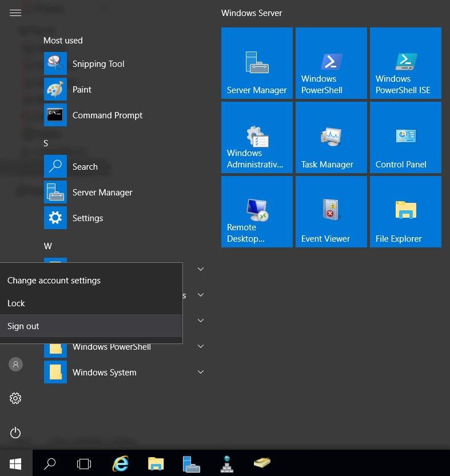Open the Task Manager tile

coord(331,138)
